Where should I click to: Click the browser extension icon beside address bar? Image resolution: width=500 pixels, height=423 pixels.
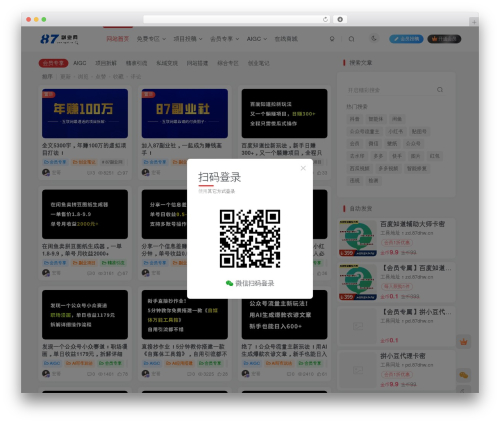click(340, 19)
